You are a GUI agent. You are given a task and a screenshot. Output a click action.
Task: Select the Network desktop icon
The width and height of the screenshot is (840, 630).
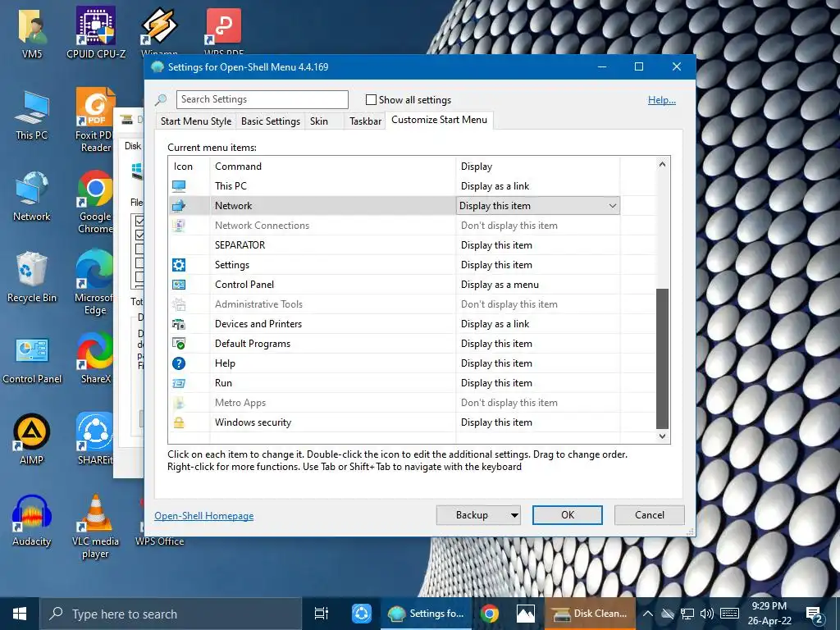click(x=32, y=196)
